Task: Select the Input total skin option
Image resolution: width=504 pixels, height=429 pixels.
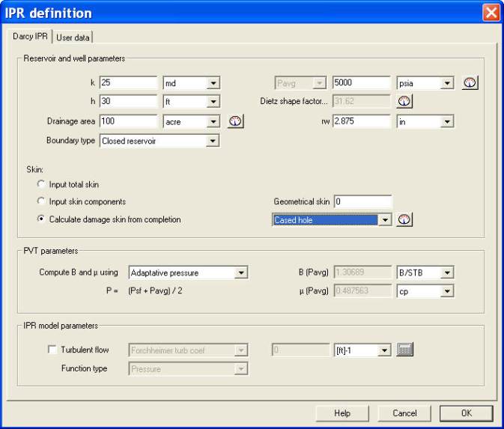Action: point(40,184)
